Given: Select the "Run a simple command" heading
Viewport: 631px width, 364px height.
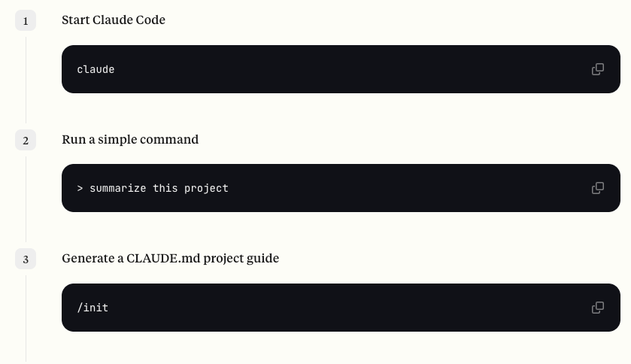Looking at the screenshot, I should [130, 139].
